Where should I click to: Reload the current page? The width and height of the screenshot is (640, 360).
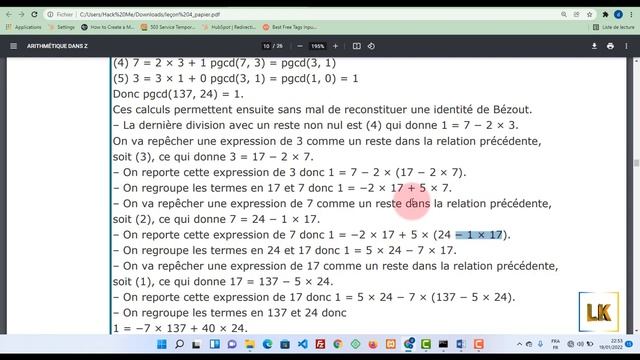(x=35, y=14)
